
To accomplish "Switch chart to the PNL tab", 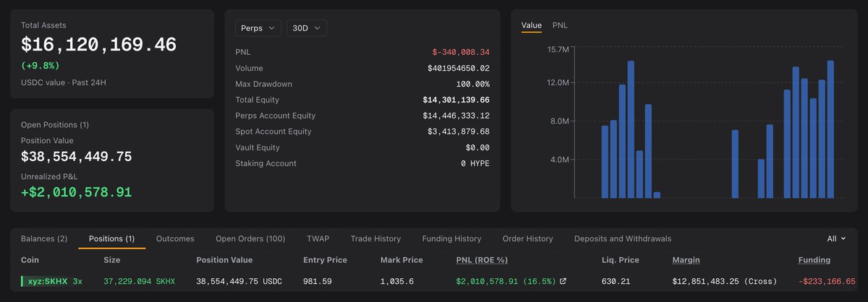I will click(x=560, y=25).
